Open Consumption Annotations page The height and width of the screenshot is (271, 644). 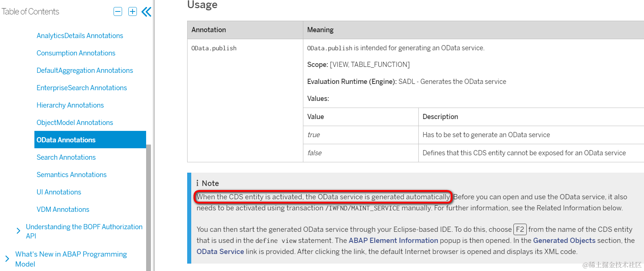pyautogui.click(x=76, y=53)
